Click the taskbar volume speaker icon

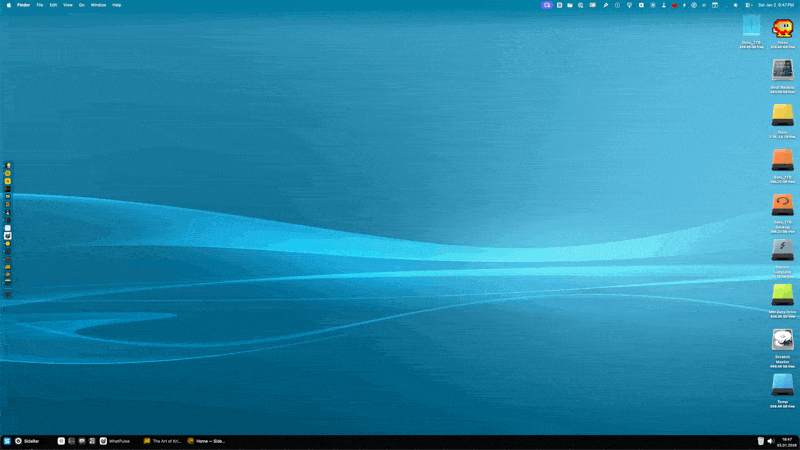769,441
